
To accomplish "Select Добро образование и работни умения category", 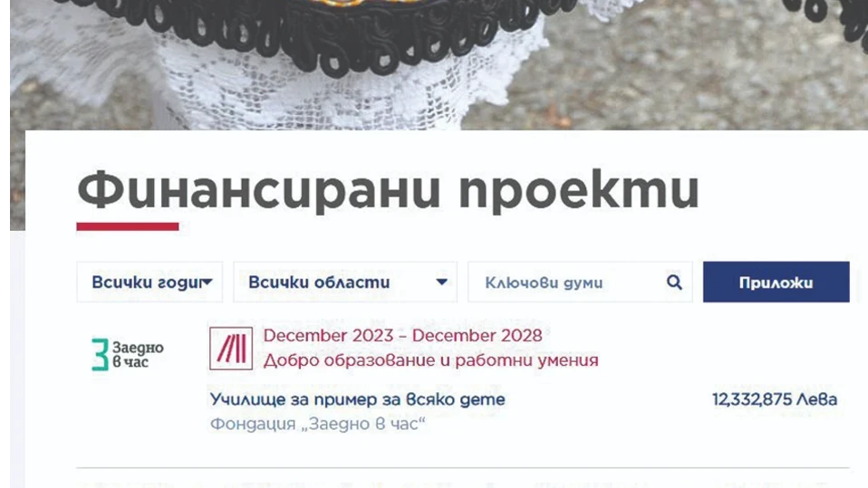I will coord(430,360).
